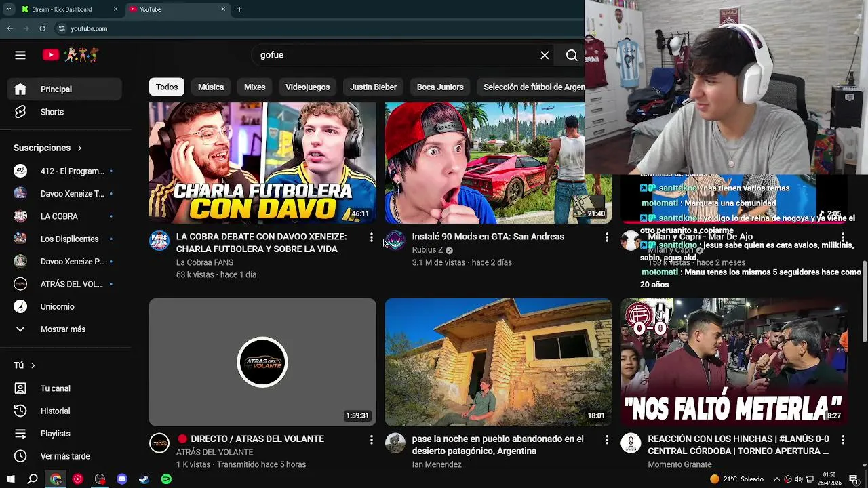Open options menu for Instalé 90 Mods video

tap(607, 237)
